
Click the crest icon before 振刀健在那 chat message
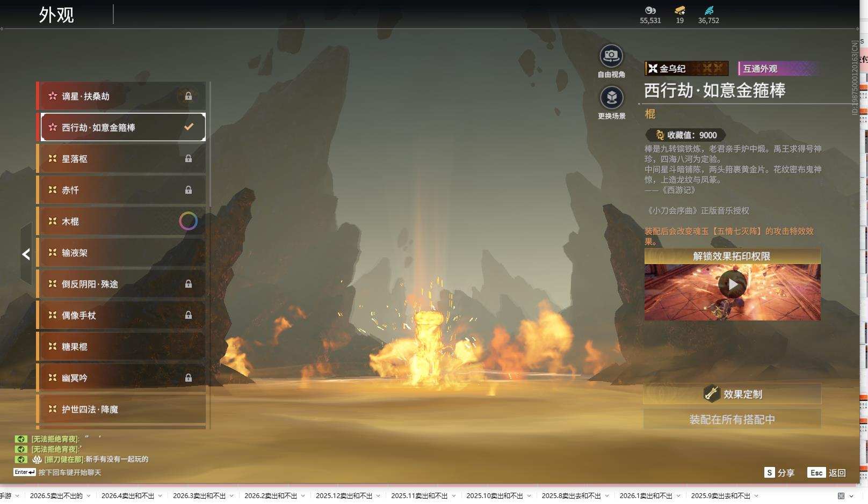tap(37, 459)
